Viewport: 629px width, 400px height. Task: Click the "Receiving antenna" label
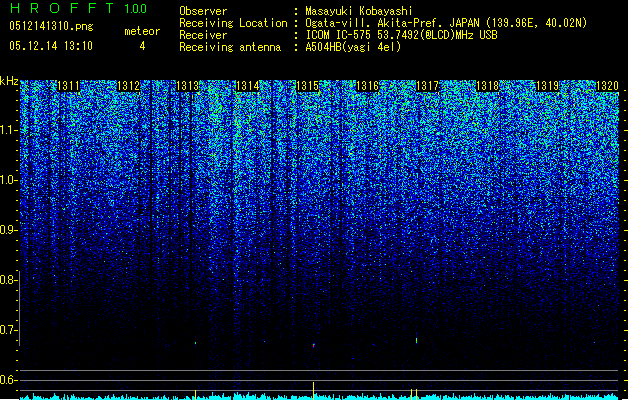[x=230, y=47]
